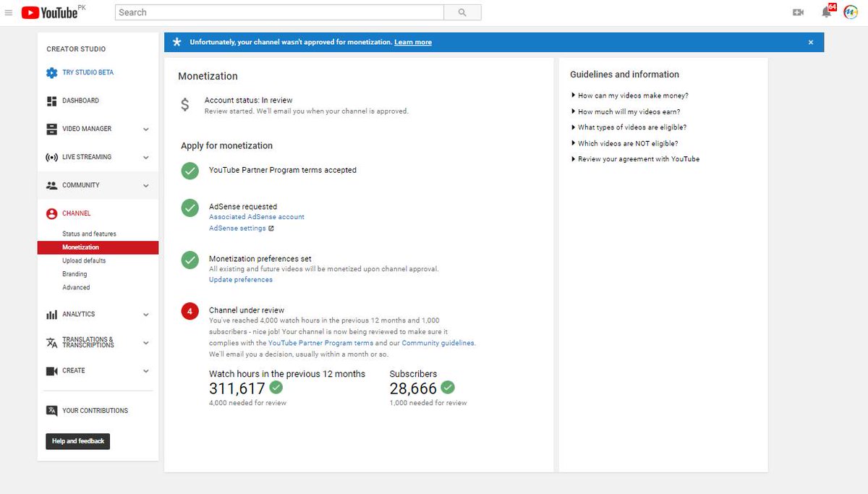Click the 'Account status: In review' text
This screenshot has width=868, height=494.
tap(249, 101)
